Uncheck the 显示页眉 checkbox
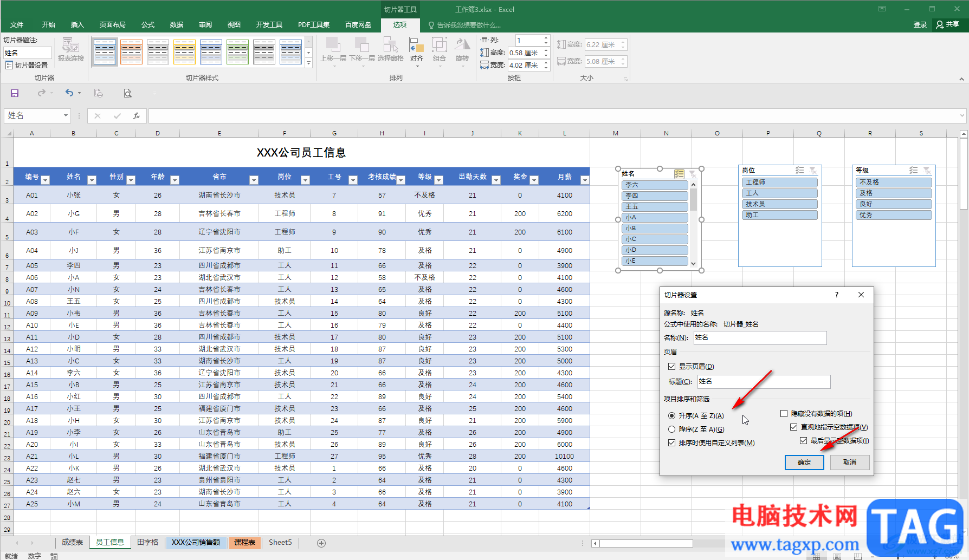Image resolution: width=969 pixels, height=560 pixels. [672, 367]
